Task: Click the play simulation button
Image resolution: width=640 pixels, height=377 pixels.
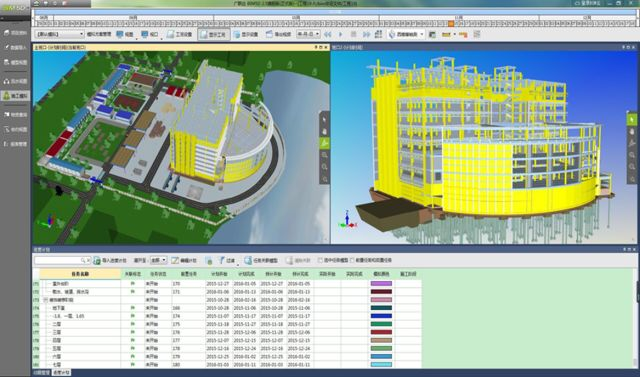Action: pyautogui.click(x=341, y=35)
